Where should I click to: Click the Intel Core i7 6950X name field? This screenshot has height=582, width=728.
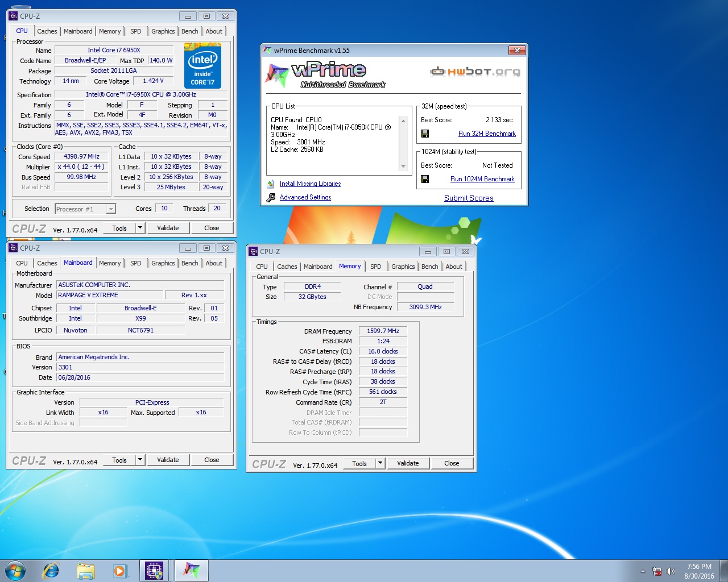pos(114,50)
